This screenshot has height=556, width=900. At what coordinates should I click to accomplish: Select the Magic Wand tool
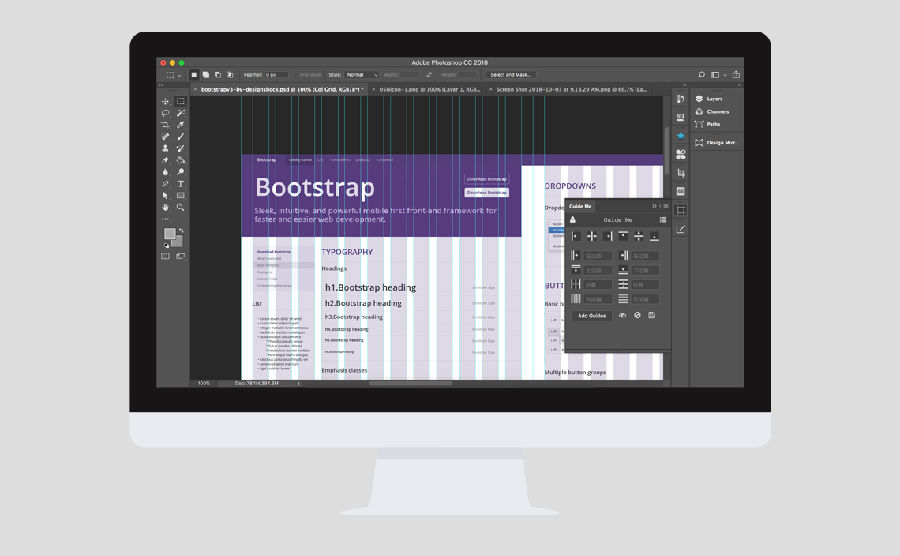[x=181, y=113]
